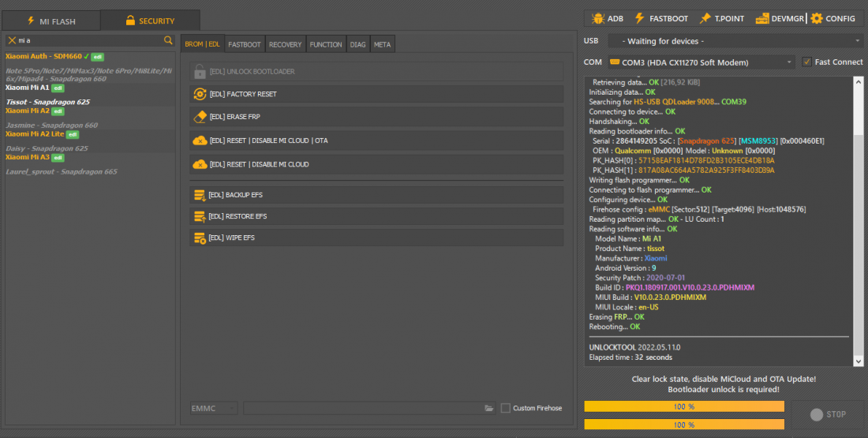Click the 'Laurel_sprout - Snapdragon 665' label
This screenshot has height=438, width=868.
[x=62, y=172]
